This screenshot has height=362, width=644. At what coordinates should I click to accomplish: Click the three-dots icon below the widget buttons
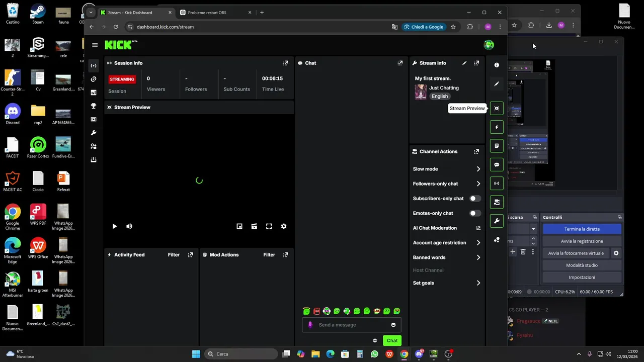click(497, 240)
